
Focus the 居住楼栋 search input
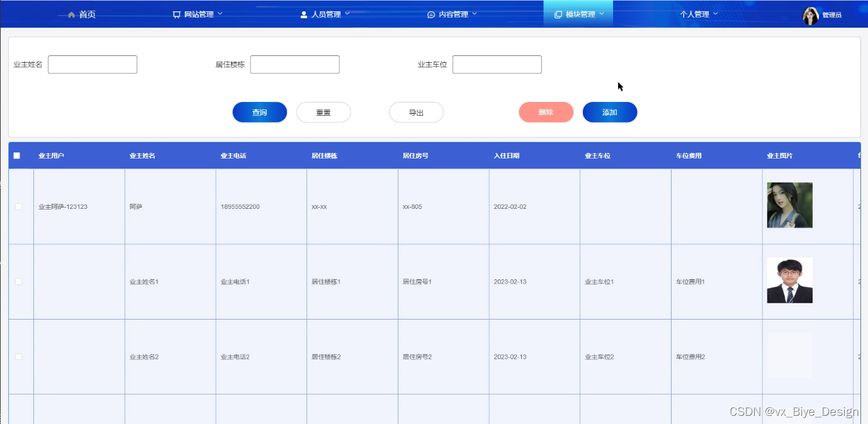[x=295, y=64]
